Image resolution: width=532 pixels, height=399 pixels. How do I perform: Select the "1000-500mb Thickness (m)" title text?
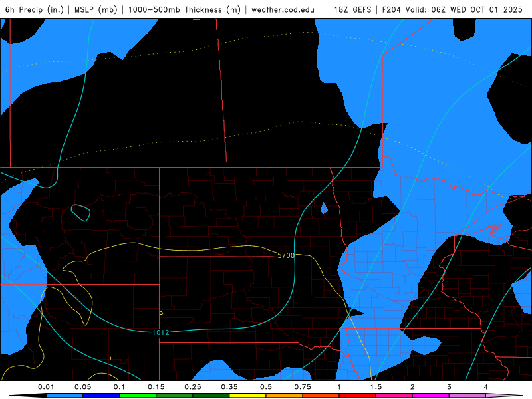(184, 9)
